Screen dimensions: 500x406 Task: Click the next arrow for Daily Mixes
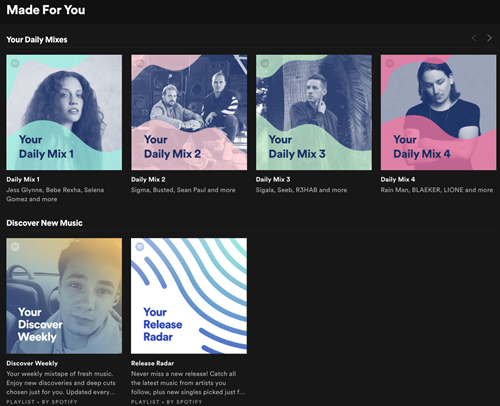489,38
